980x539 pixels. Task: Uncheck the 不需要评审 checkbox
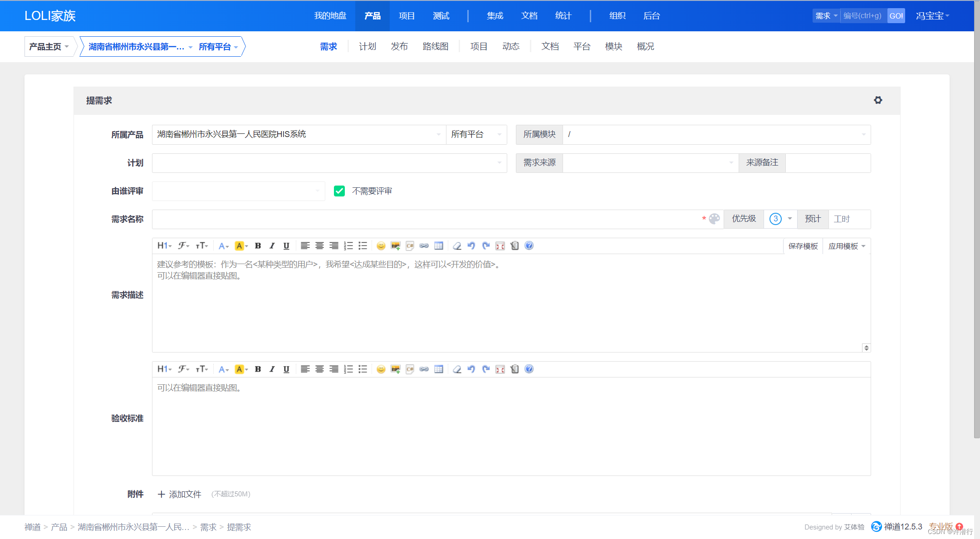coord(339,191)
